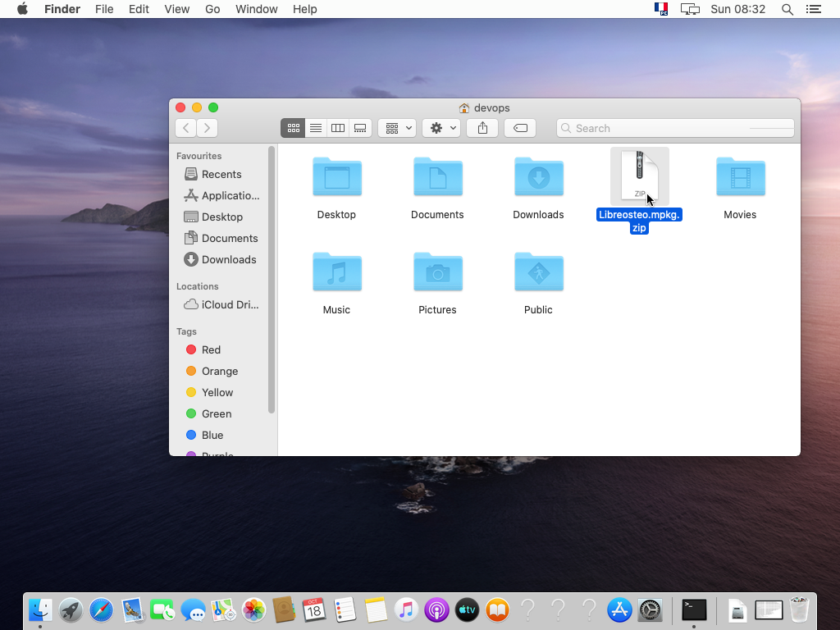Screen dimensions: 840x630
Task: Open Notification Centre from the menu bar
Action: 814,9
